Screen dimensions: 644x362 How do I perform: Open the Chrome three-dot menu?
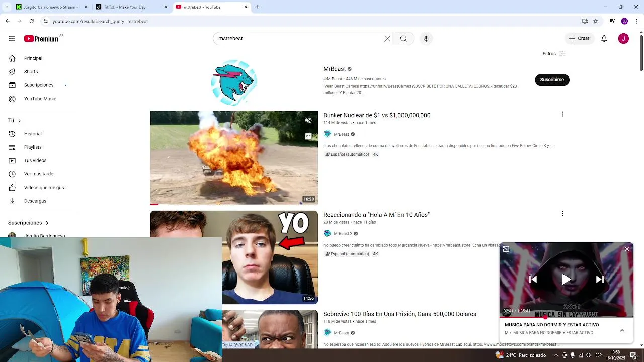(x=636, y=21)
